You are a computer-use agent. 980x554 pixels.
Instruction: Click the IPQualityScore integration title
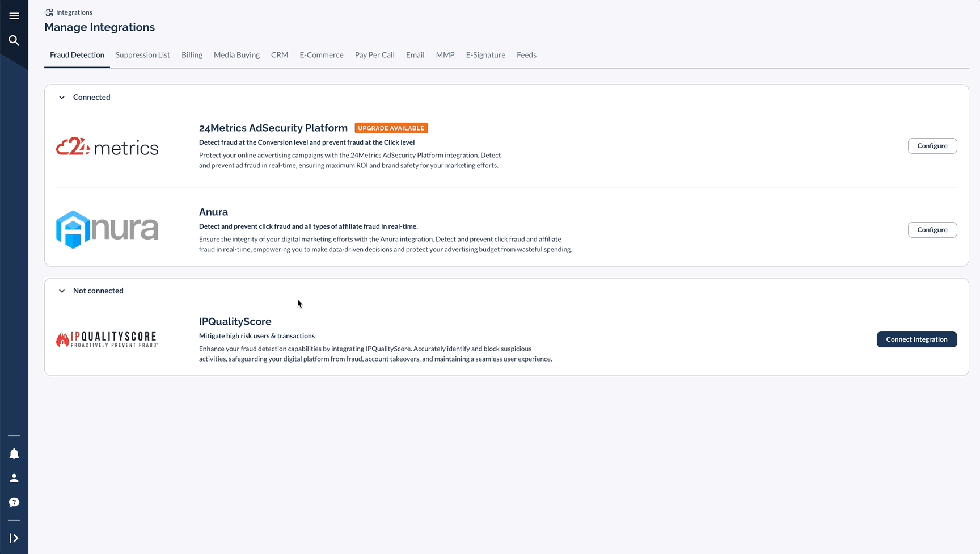click(235, 322)
